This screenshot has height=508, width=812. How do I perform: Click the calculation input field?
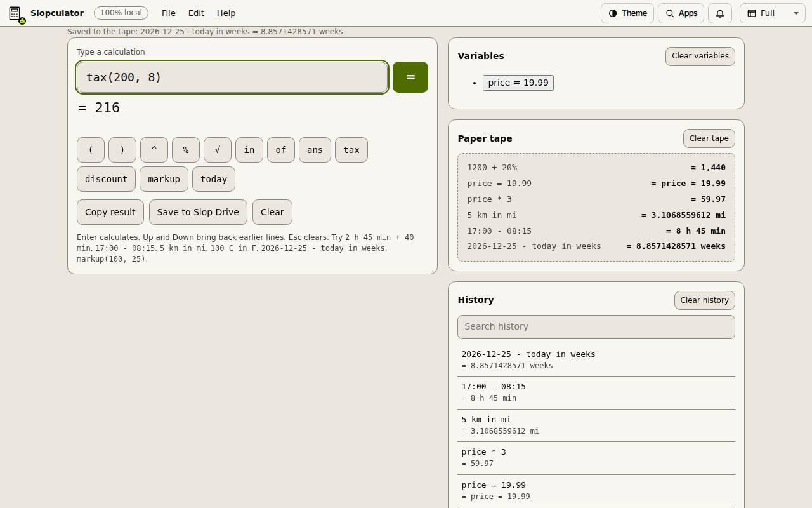(x=232, y=77)
